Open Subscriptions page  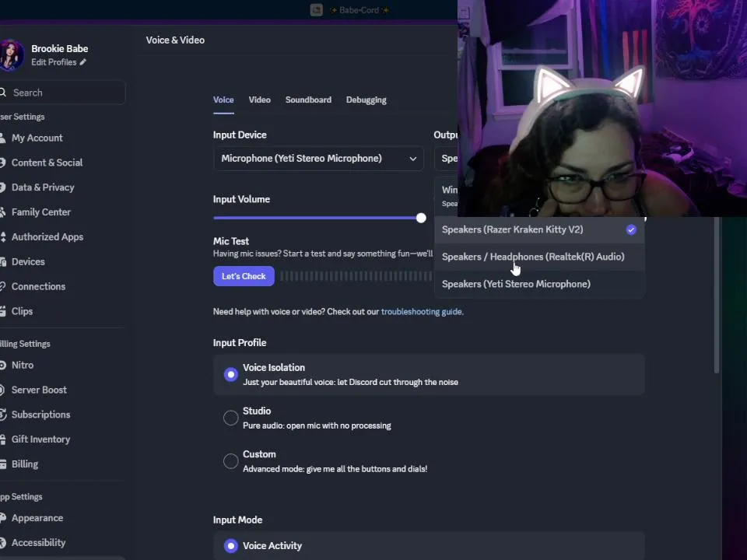(40, 415)
